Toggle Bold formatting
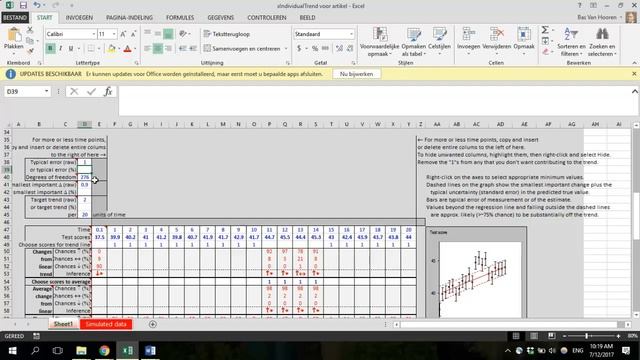640x360 pixels. [50, 49]
